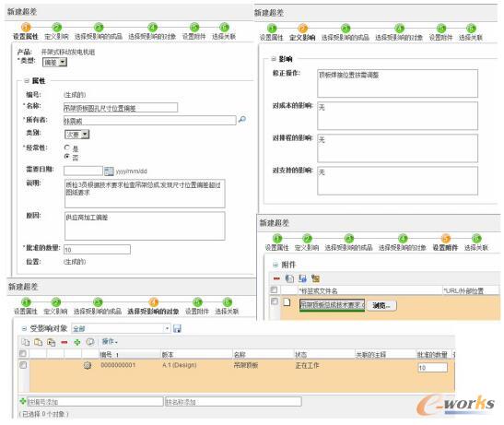
Task: Open the 类别 dropdown showing 次要
Action: [76, 135]
